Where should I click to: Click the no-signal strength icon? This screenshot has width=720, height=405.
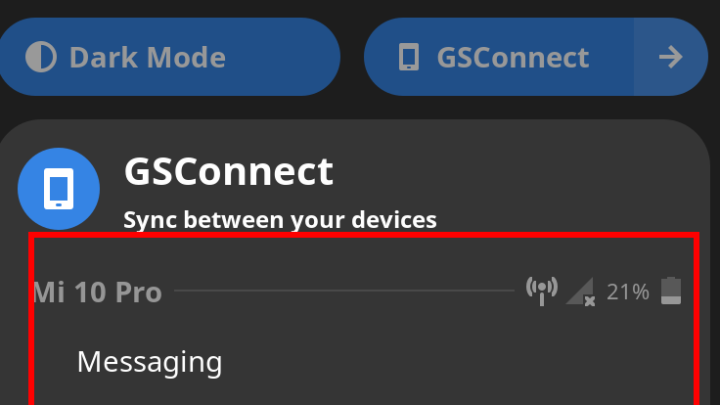click(581, 291)
